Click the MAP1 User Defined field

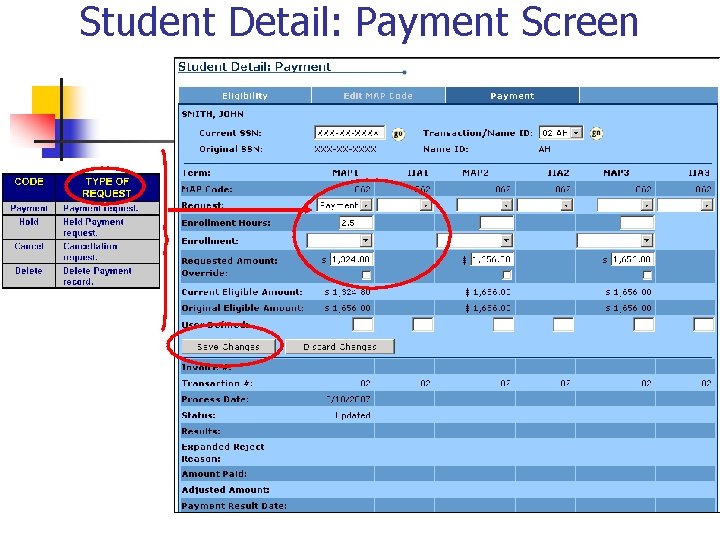coord(363,324)
